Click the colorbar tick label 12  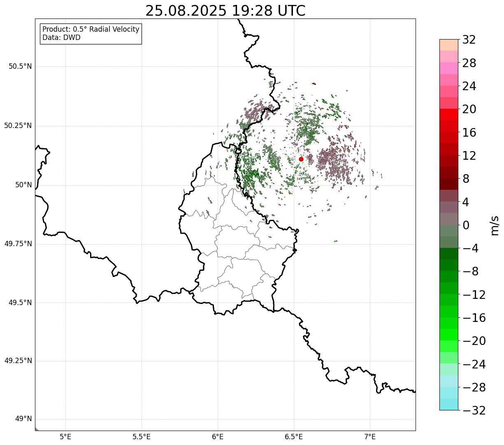point(469,156)
